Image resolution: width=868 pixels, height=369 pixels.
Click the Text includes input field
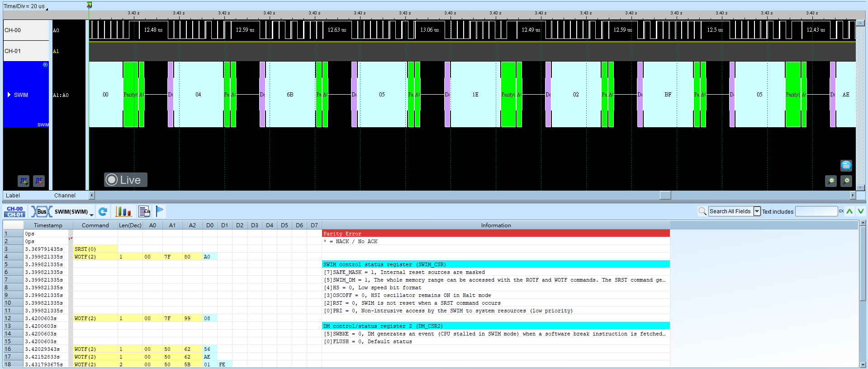tap(816, 211)
